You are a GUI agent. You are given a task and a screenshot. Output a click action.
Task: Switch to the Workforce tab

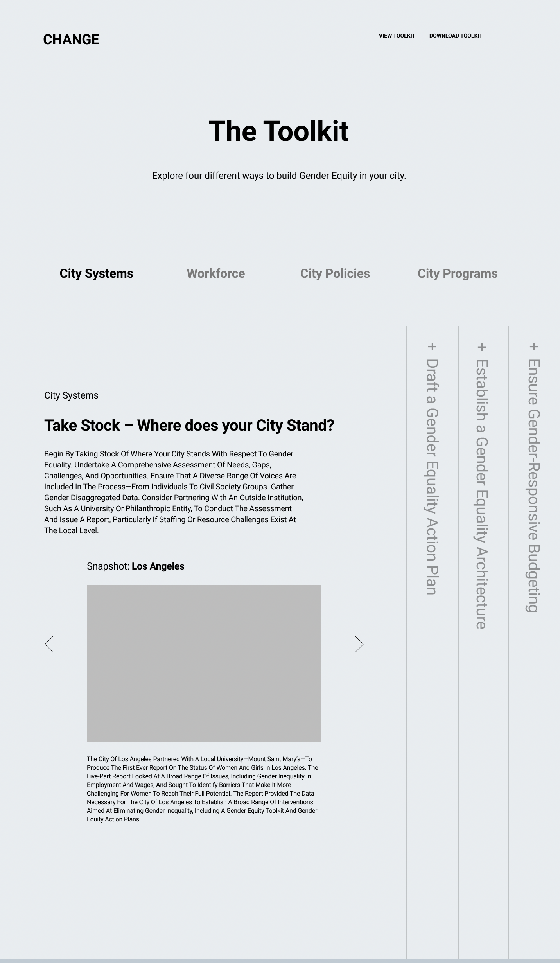[216, 273]
